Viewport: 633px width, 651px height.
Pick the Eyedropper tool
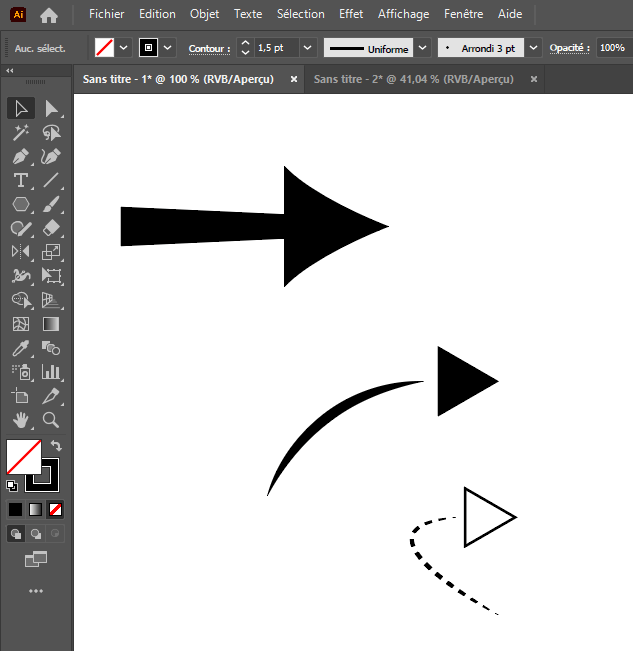point(20,349)
